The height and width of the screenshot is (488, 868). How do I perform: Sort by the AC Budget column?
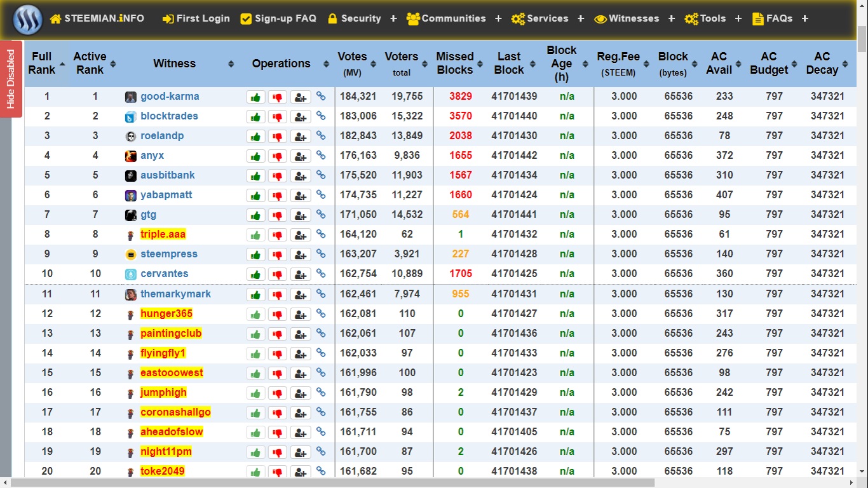[x=773, y=64]
